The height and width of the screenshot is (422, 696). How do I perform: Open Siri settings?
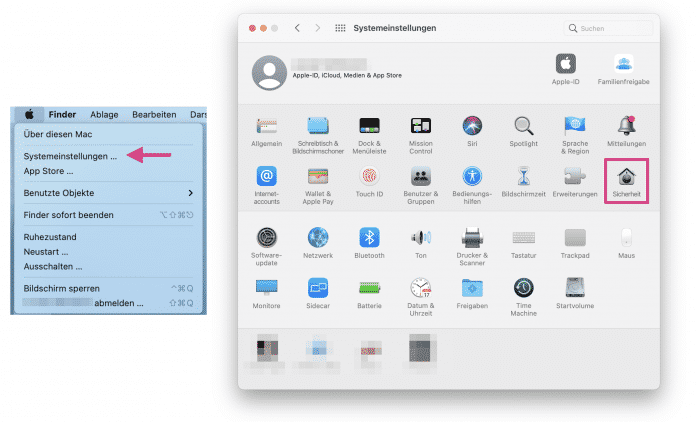pos(473,126)
